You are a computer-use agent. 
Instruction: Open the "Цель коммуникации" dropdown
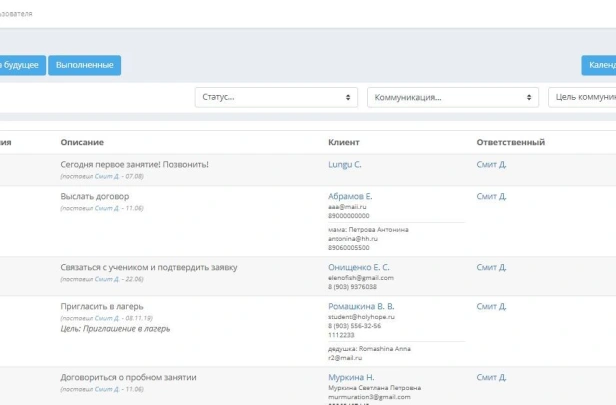[x=582, y=97]
